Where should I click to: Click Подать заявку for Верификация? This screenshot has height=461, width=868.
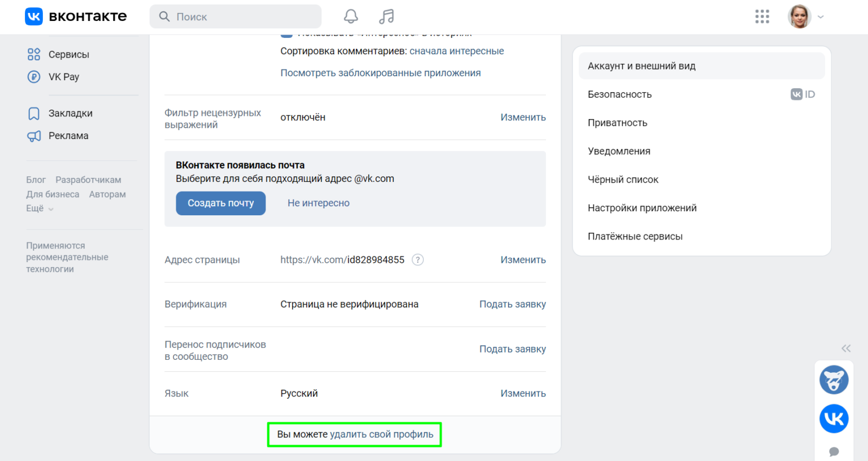(513, 304)
